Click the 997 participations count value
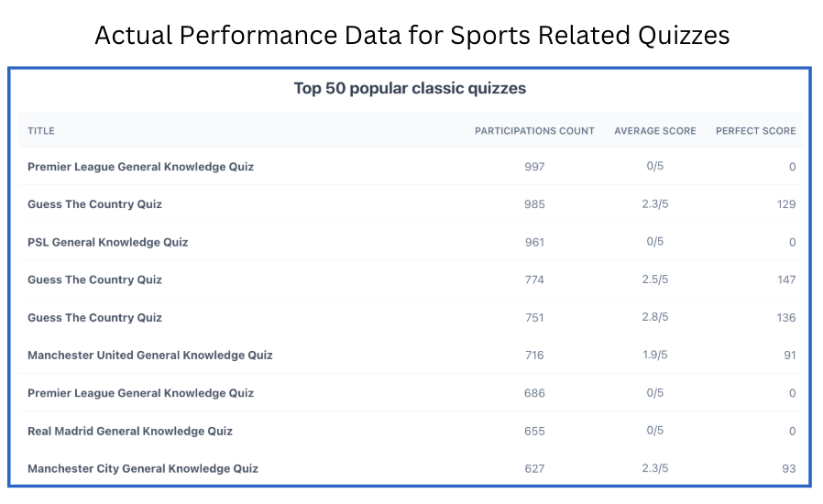This screenshot has width=823, height=504. (x=534, y=167)
